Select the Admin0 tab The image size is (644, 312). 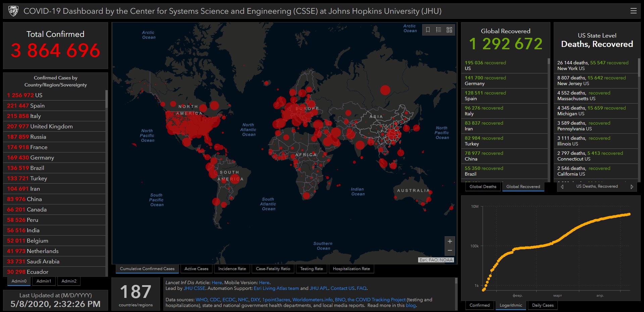pyautogui.click(x=19, y=281)
